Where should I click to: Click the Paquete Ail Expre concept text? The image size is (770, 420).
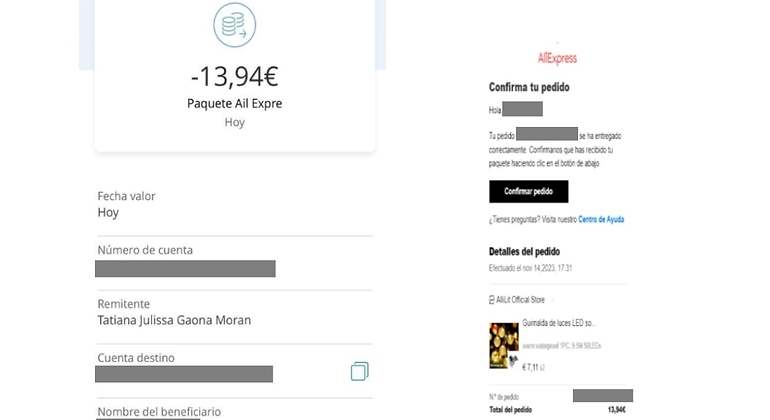click(x=235, y=104)
